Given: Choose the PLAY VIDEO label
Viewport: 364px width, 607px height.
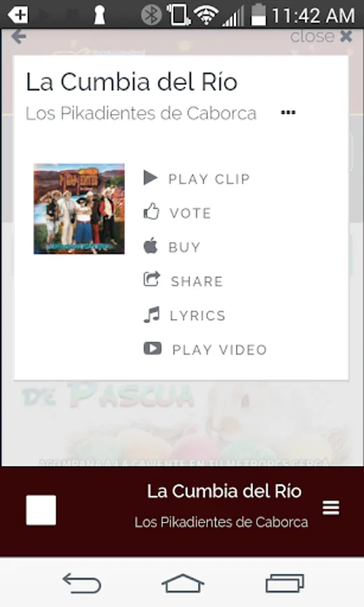Looking at the screenshot, I should [x=220, y=350].
